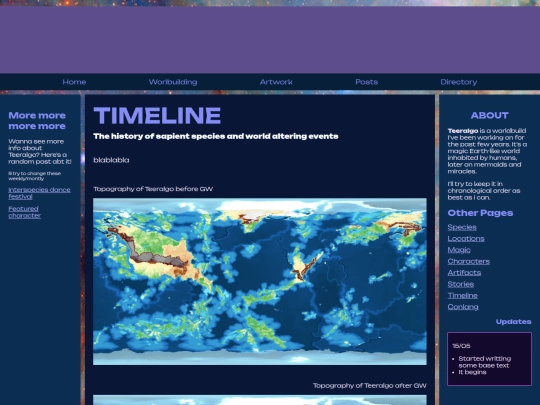Image resolution: width=540 pixels, height=405 pixels.
Task: Open the Posts navigation item
Action: pyautogui.click(x=366, y=82)
